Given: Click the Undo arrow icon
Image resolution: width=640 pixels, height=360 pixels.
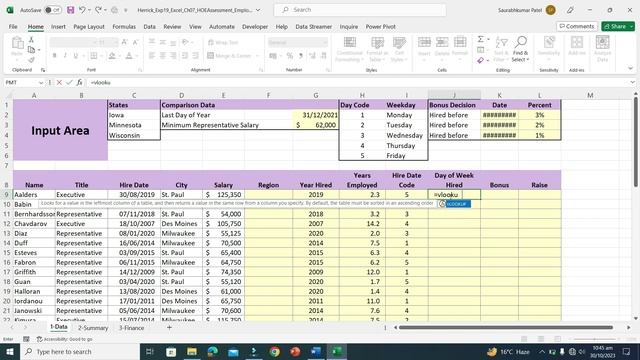Looking at the screenshot, I should 82,10.
